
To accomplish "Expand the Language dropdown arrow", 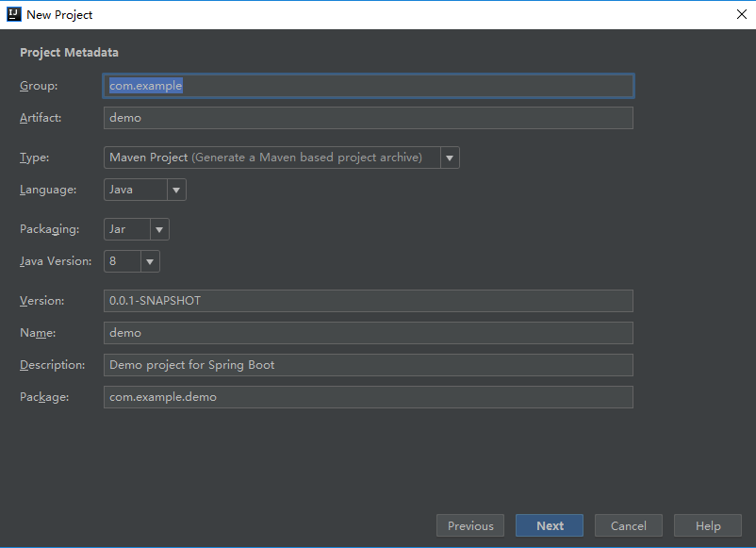I will (x=176, y=190).
